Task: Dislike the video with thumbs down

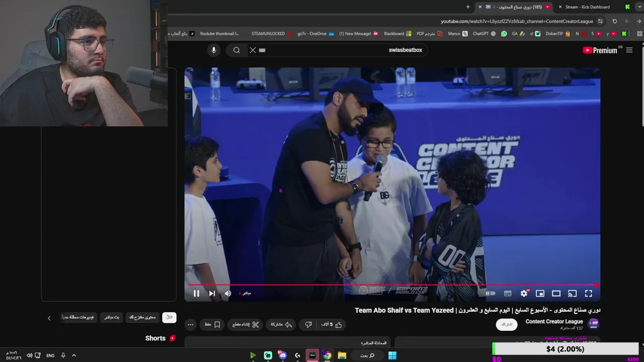Action: 308,325
